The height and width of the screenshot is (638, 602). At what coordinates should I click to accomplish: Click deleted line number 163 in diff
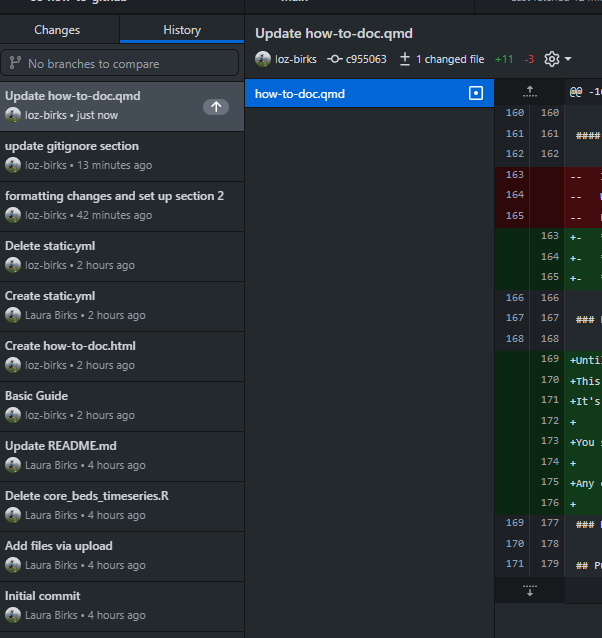514,174
